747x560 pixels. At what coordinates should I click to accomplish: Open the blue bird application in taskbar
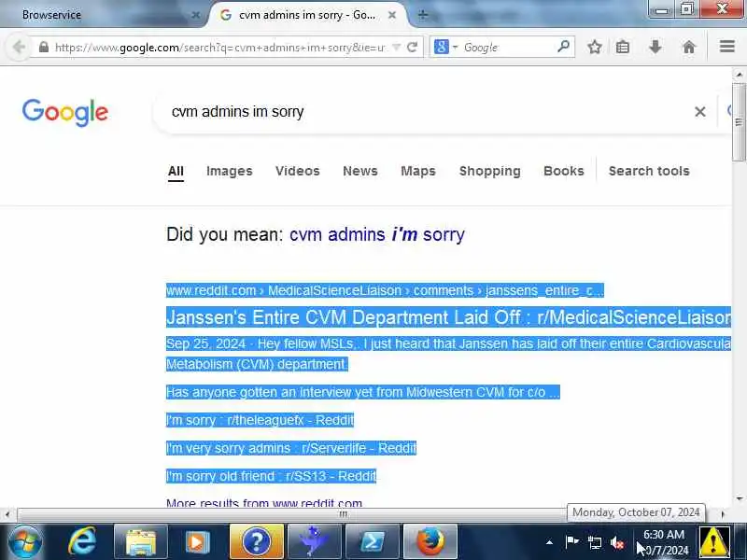[314, 542]
